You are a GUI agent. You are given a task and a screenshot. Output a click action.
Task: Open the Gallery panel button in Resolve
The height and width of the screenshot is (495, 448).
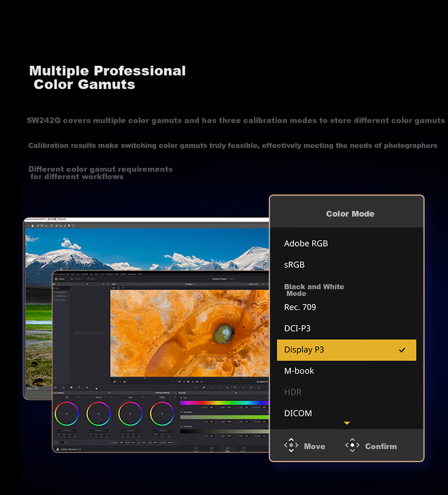(x=60, y=279)
